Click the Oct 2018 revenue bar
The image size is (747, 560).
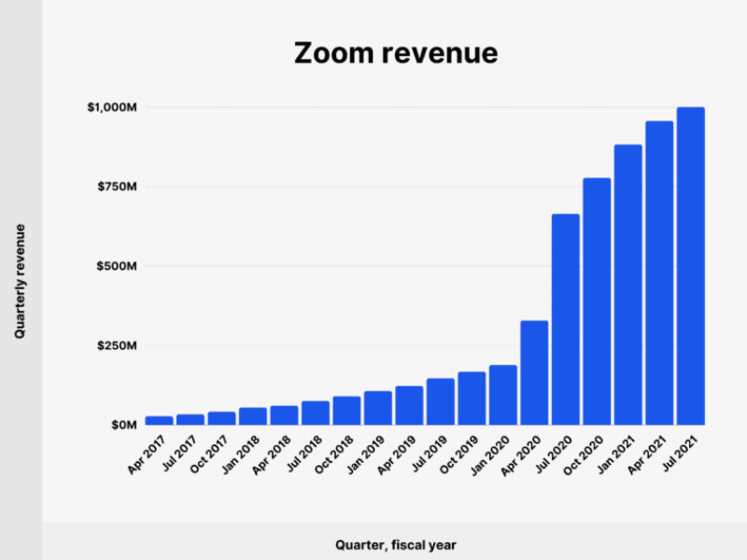[x=346, y=411]
